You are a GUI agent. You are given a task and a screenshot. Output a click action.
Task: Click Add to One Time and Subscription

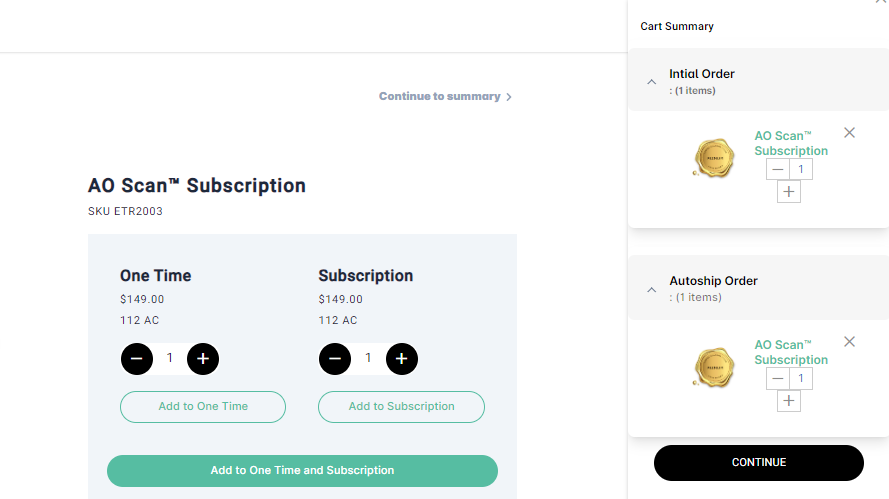click(x=302, y=470)
